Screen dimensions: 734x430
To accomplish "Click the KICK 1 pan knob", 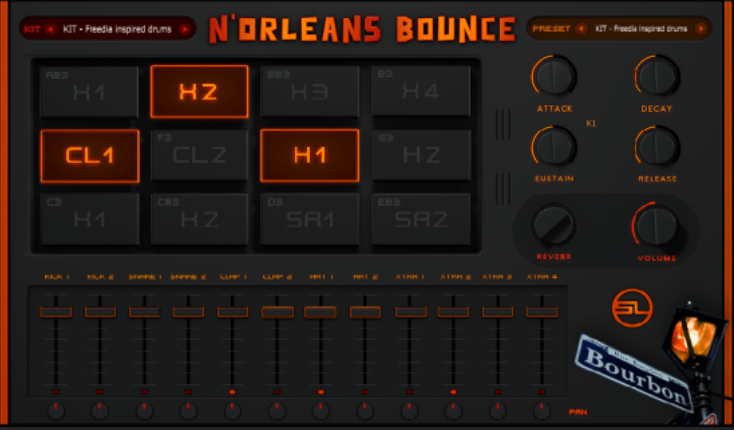I will 56,411.
